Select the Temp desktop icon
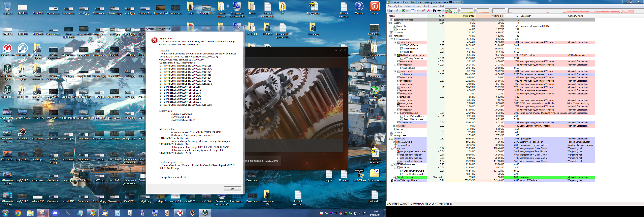The image size is (644, 217). pyautogui.click(x=375, y=8)
